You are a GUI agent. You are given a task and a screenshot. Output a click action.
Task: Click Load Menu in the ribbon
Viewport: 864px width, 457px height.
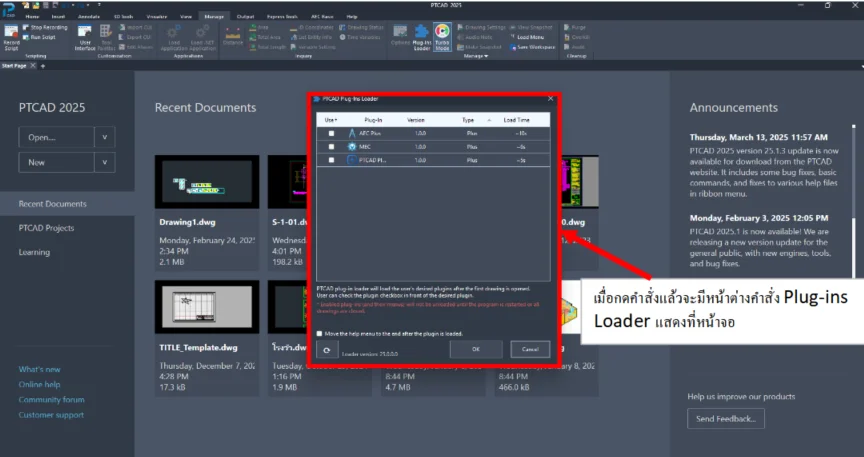pos(526,37)
